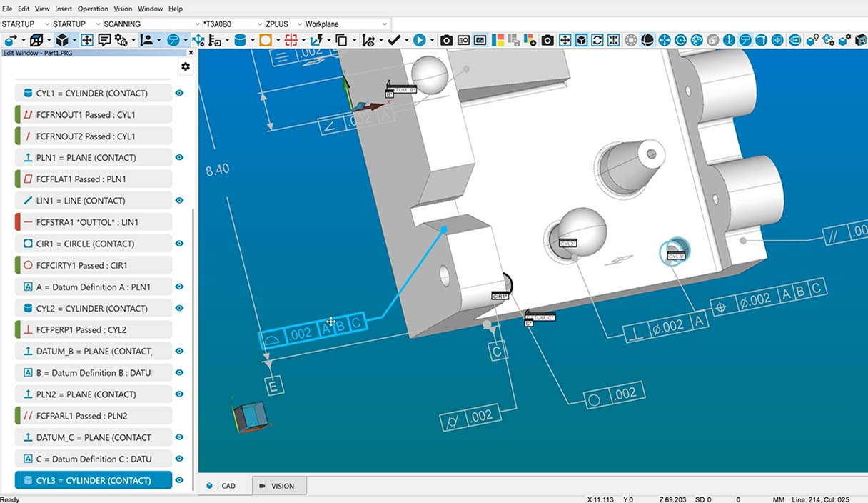Click the red crosshair alignment icon
Screen dimensions: 868x503
pyautogui.click(x=291, y=41)
